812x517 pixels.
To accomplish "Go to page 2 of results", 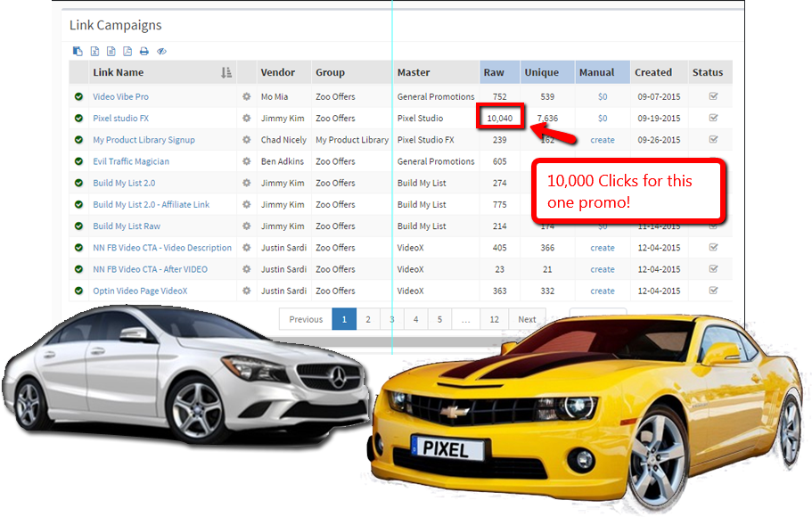I will pos(367,319).
